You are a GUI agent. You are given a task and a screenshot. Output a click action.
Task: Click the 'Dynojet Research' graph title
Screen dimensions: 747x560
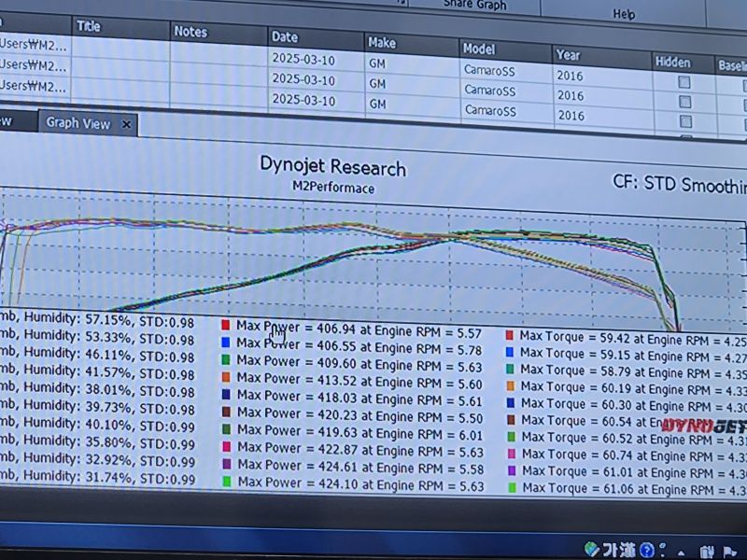click(x=332, y=166)
